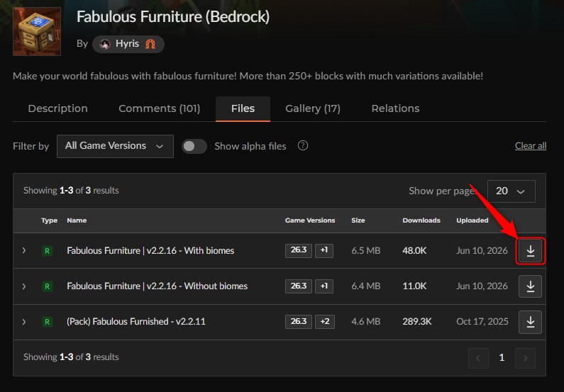564x392 pixels.
Task: Click the Fabulous Furniture project thumbnail
Action: [x=37, y=32]
